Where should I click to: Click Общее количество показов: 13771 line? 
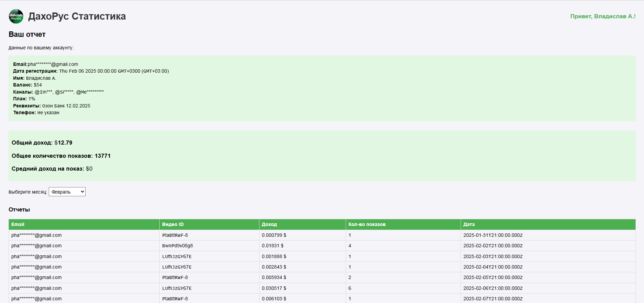(x=61, y=156)
